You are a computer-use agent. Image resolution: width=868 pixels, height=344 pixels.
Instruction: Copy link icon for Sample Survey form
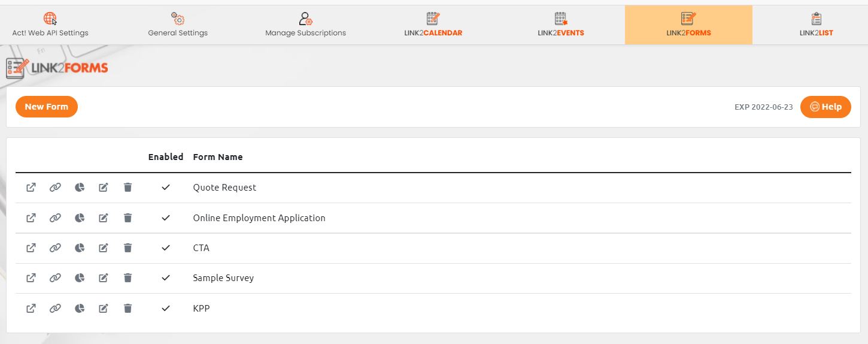point(55,278)
